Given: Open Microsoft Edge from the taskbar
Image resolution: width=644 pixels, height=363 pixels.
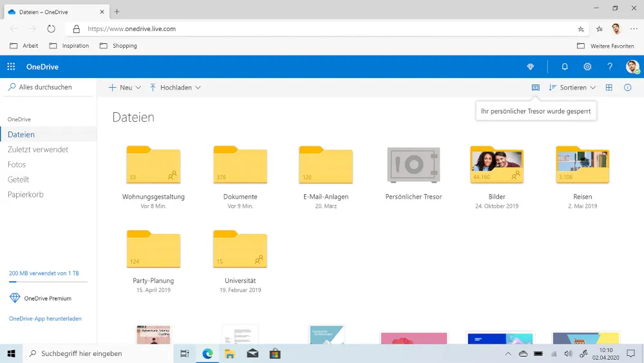Looking at the screenshot, I should 207,353.
